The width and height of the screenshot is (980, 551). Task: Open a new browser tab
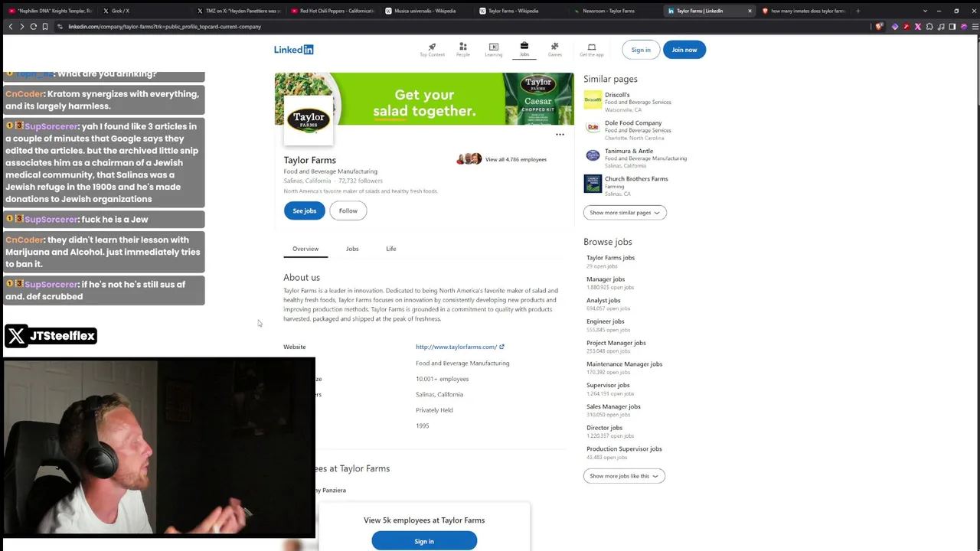pos(857,11)
